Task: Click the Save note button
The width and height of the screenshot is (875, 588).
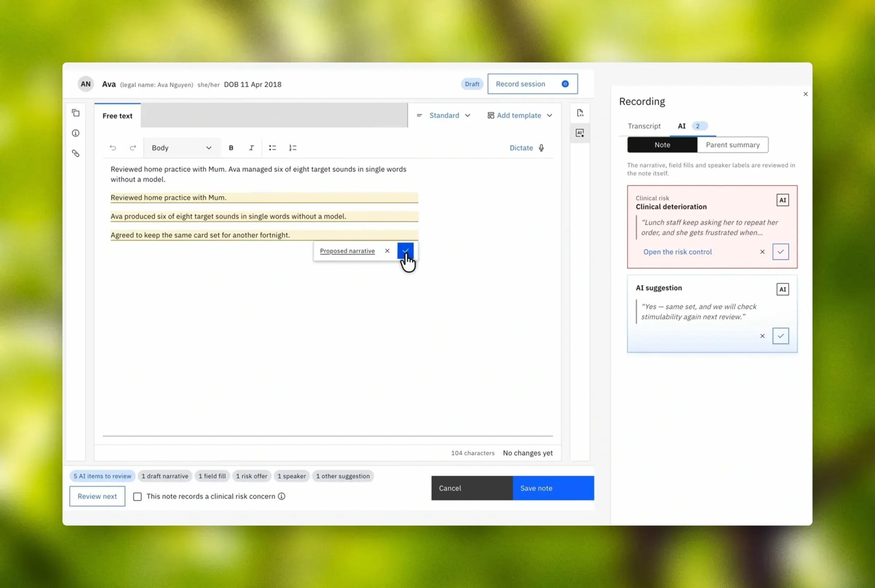Action: [x=553, y=488]
